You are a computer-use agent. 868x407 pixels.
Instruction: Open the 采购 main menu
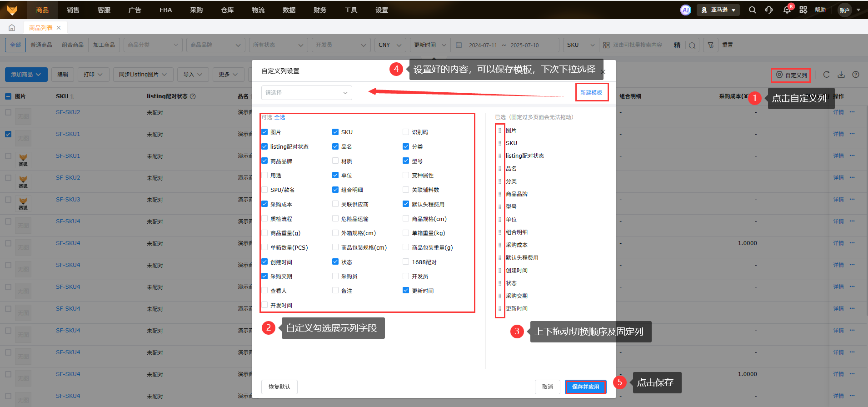[x=197, y=10]
